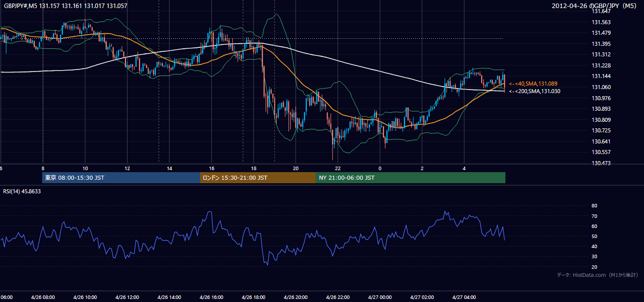Click the orange 40 SMA label 131.089

pos(533,84)
